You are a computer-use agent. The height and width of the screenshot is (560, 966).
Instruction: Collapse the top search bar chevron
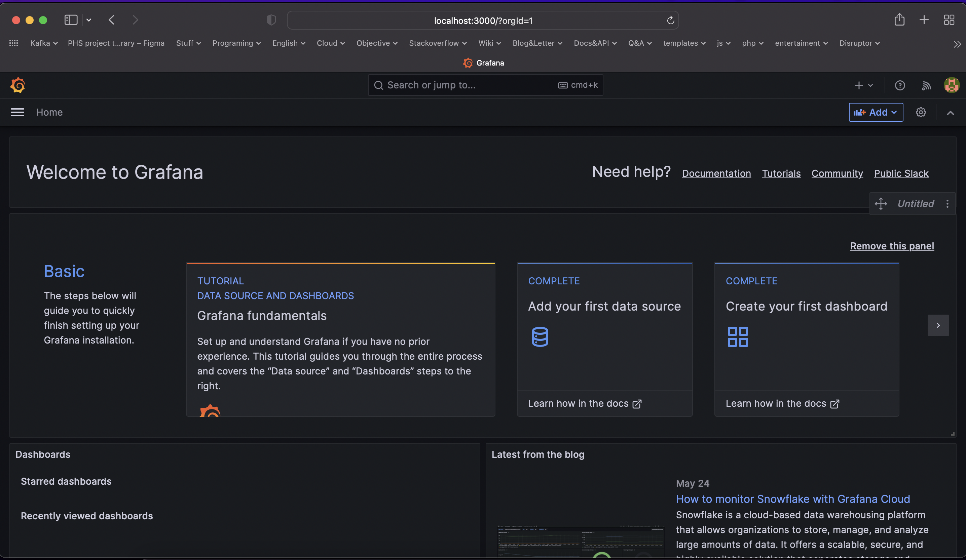point(950,113)
